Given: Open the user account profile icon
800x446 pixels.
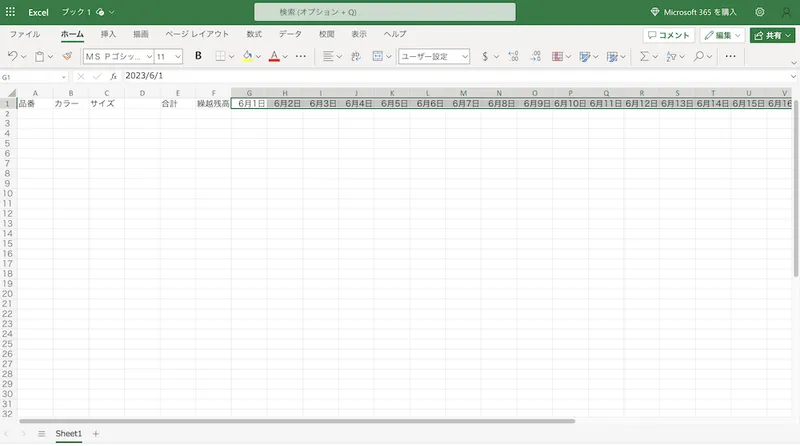Looking at the screenshot, I should point(786,12).
